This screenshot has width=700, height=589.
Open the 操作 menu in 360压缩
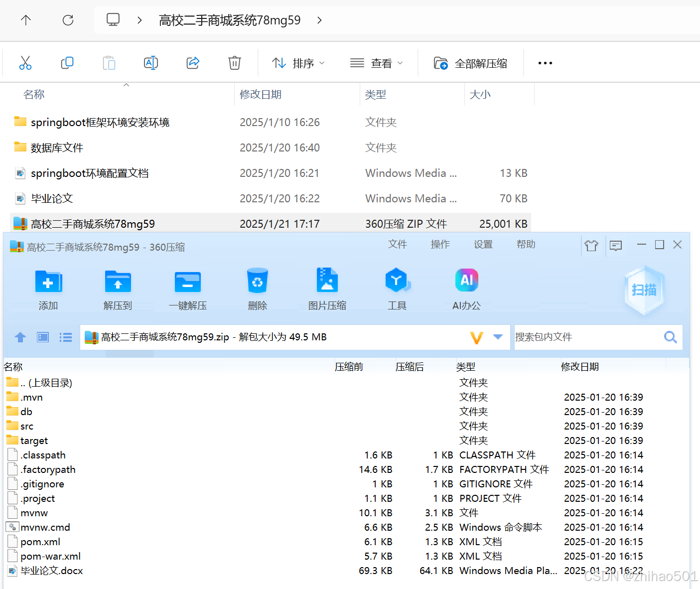[440, 244]
